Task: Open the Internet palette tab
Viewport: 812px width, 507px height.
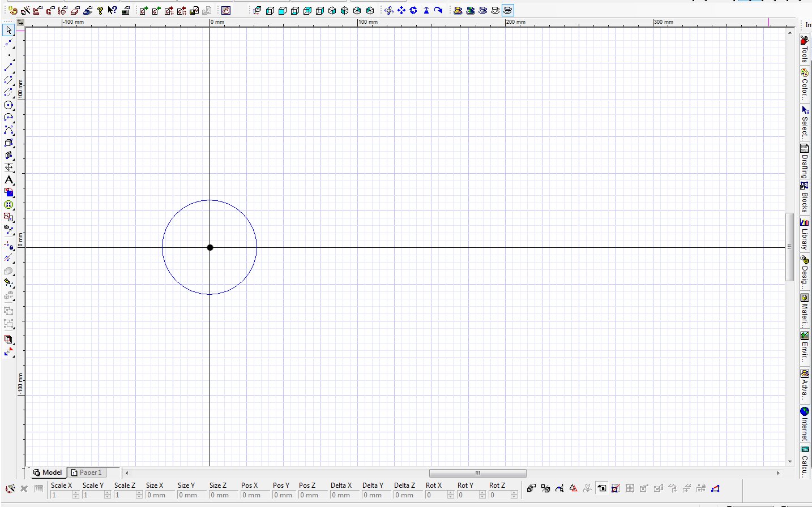Action: point(805,424)
